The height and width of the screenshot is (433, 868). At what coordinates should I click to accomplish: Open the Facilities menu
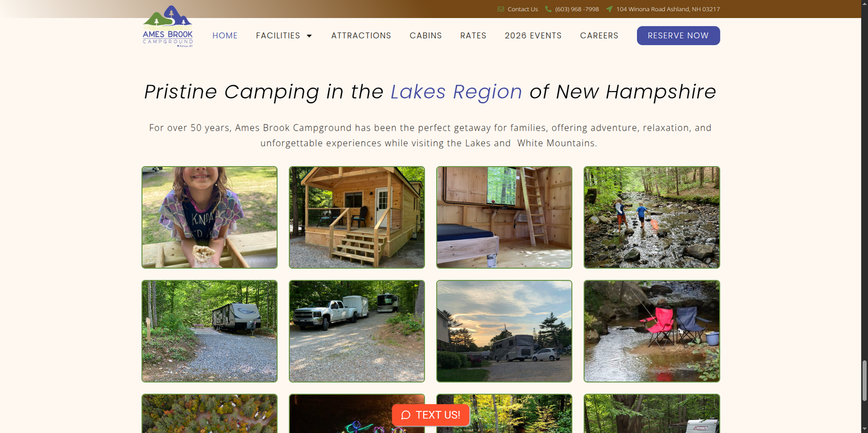[x=278, y=36]
